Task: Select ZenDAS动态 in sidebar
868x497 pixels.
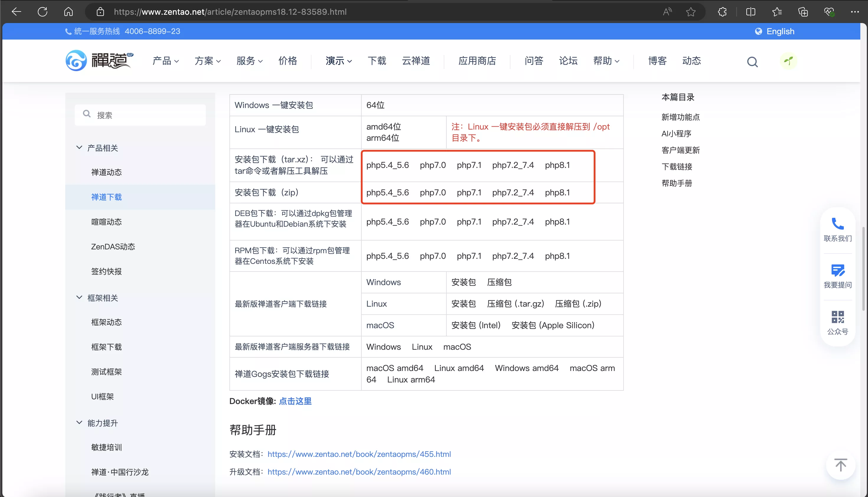Action: pos(113,246)
